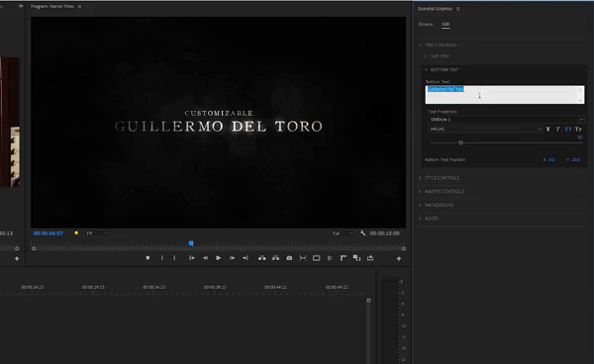Open the font style dropdown below OldStyle 1
The height and width of the screenshot is (364, 594).
(x=485, y=130)
